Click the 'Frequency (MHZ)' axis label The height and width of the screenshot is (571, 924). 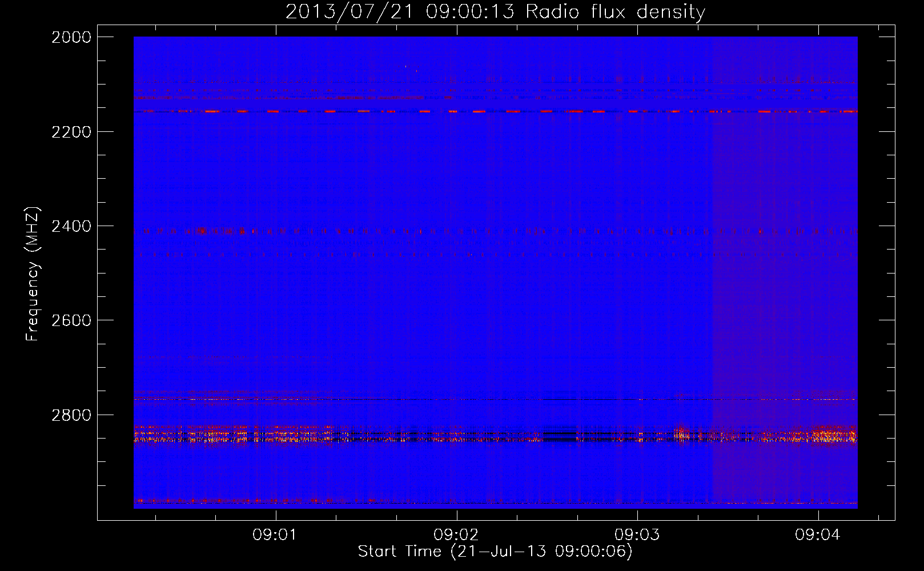[x=33, y=274]
